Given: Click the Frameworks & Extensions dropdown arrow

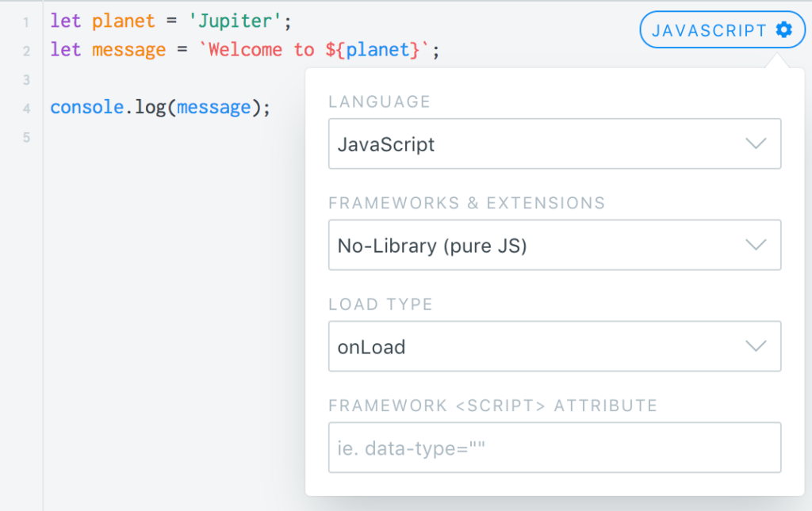Looking at the screenshot, I should coord(756,245).
